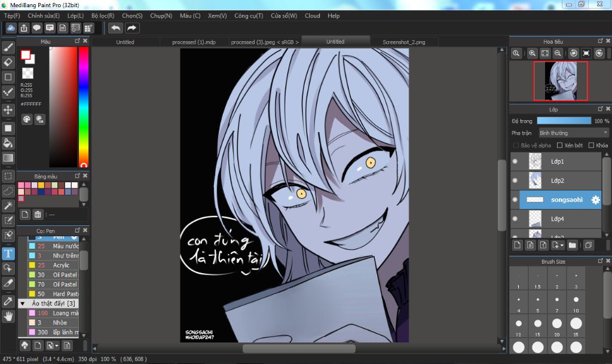Viewport: 612px width, 364px height.
Task: Select the Màu nước watercolor brush
Action: [53, 246]
